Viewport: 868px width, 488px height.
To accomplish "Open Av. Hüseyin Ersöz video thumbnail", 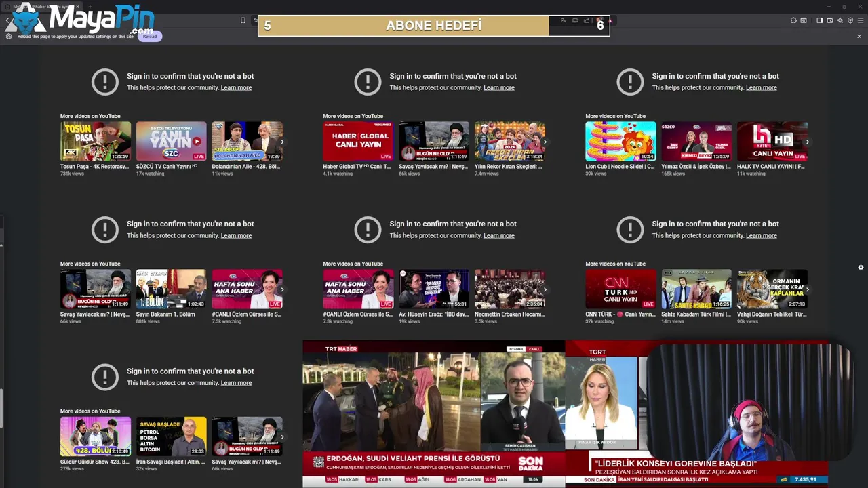I will pyautogui.click(x=434, y=289).
